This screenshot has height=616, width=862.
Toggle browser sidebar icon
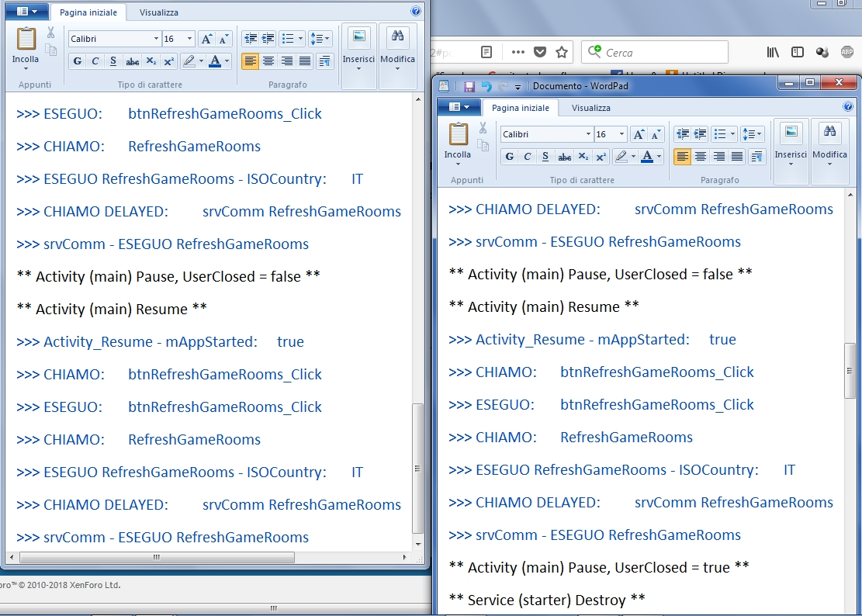(797, 52)
